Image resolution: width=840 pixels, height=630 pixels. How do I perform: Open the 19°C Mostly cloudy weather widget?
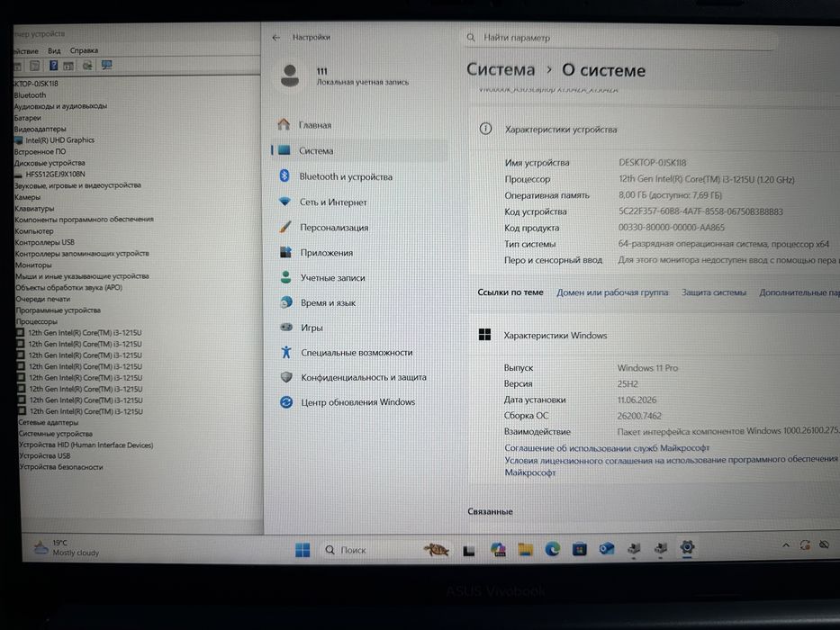[x=67, y=547]
